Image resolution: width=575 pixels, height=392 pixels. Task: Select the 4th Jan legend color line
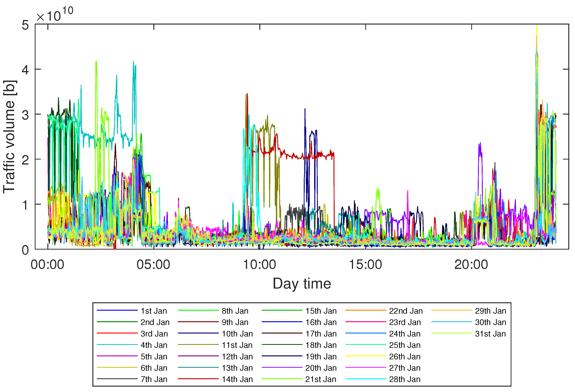pos(117,345)
